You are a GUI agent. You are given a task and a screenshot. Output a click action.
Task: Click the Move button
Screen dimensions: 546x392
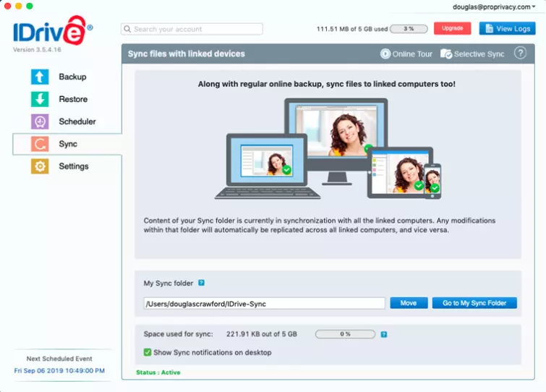409,303
